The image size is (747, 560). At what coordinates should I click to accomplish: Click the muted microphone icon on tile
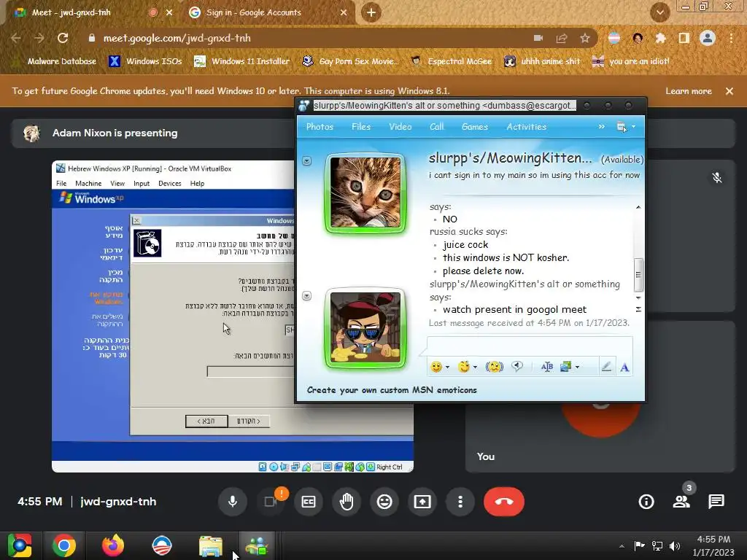(x=717, y=178)
